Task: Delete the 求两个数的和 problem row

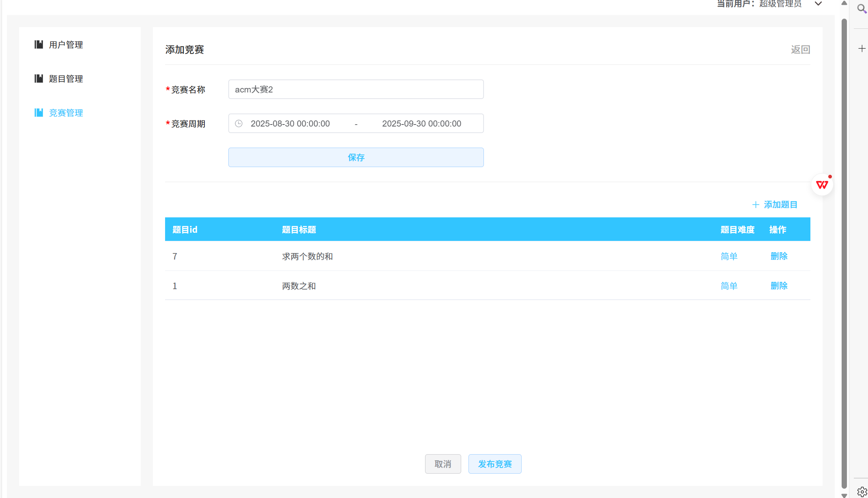Action: [779, 256]
